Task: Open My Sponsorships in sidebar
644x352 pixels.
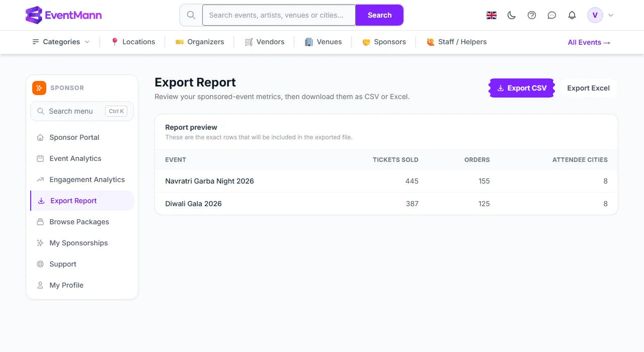Action: 82,243
